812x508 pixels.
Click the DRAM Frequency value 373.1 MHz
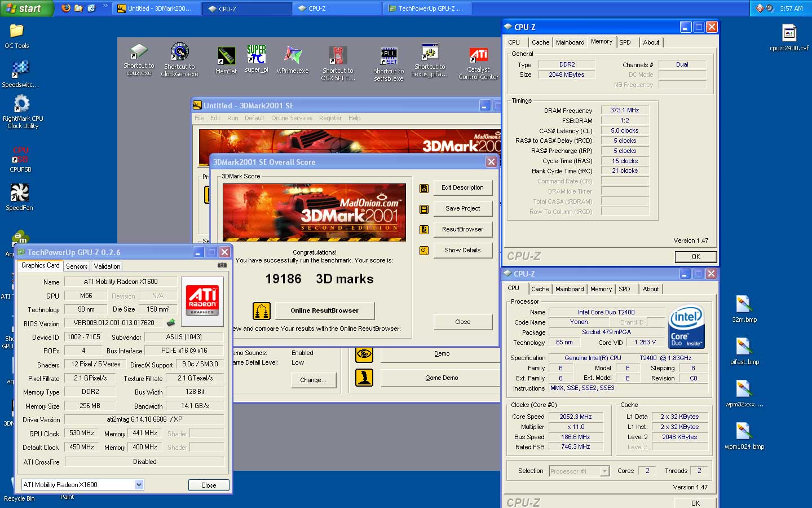(x=625, y=111)
